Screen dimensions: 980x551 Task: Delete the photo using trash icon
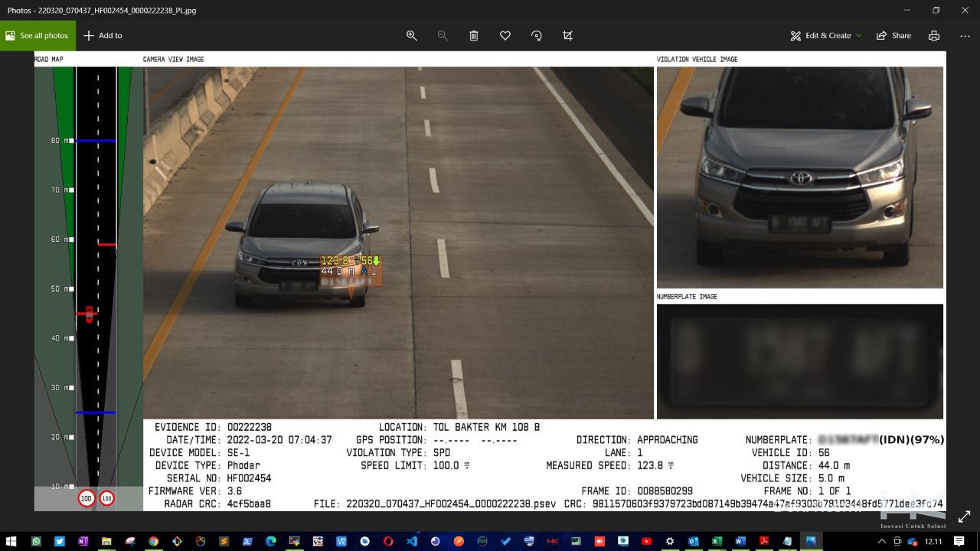(x=474, y=36)
